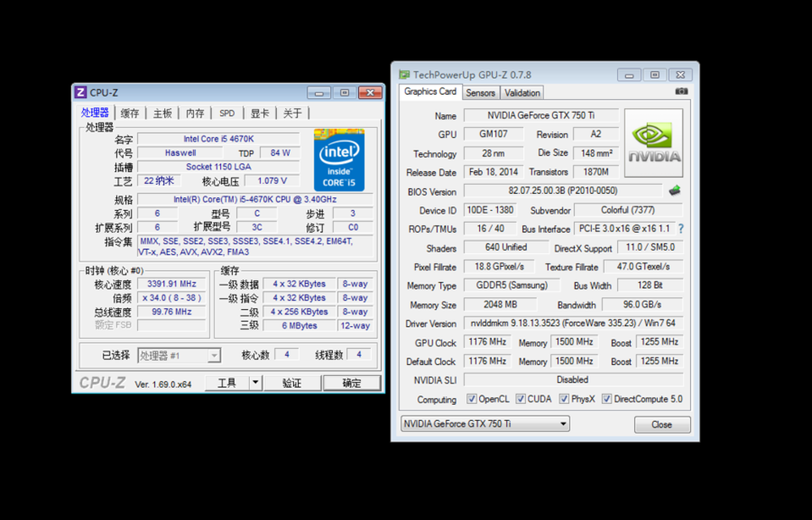
Task: Switch to the 缓存 tab in CPU-Z
Action: 129,114
